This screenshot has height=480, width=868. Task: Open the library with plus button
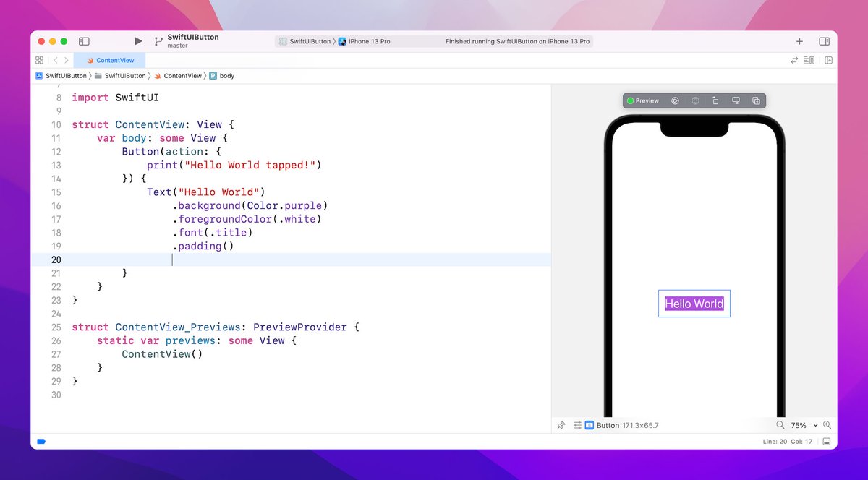click(799, 41)
